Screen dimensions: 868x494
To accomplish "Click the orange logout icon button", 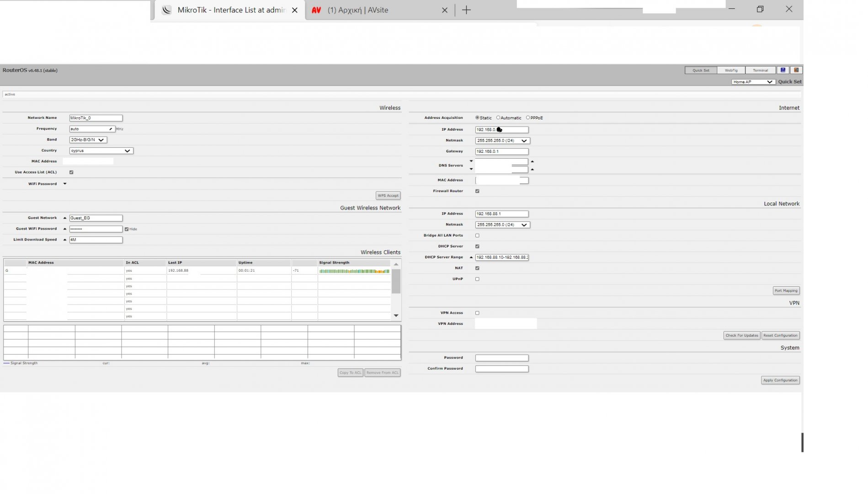I will pos(796,70).
